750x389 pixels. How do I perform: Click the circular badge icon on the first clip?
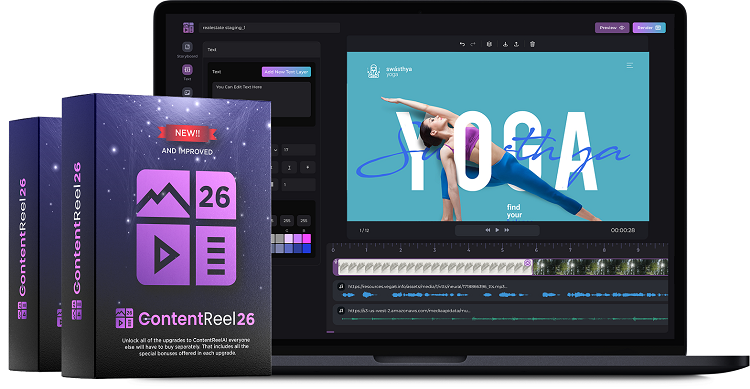[528, 263]
